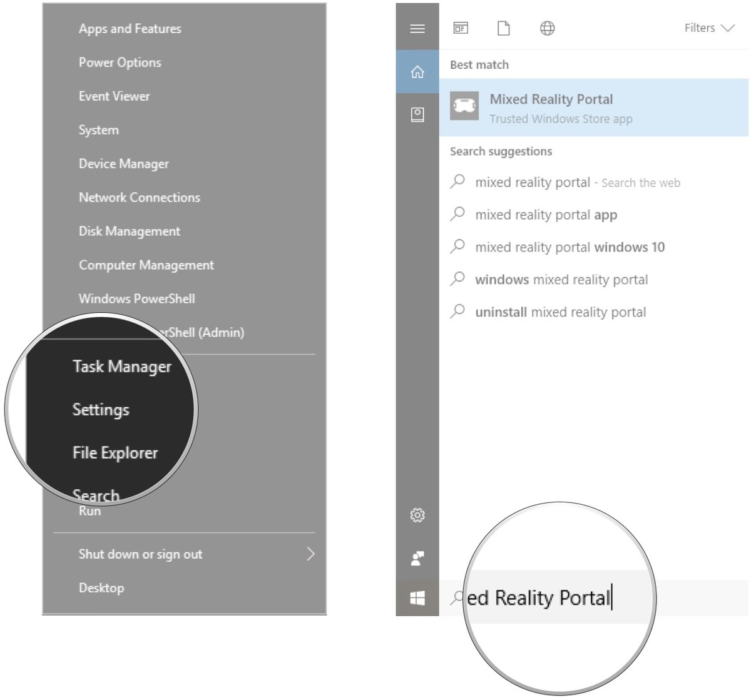Expand the Filters dropdown

(x=708, y=28)
